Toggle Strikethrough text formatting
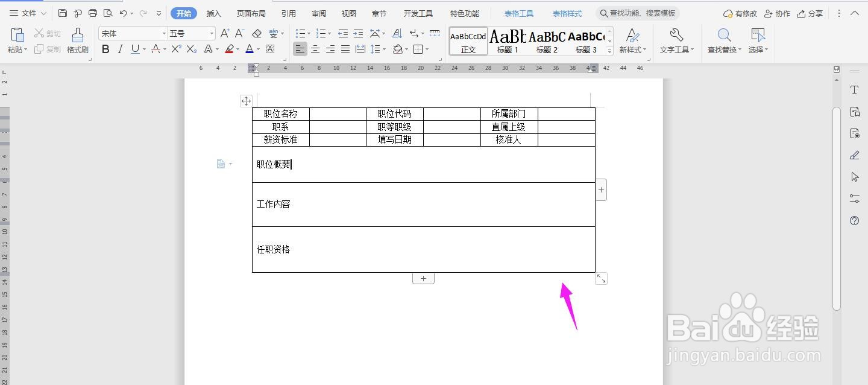The width and height of the screenshot is (868, 385). pos(156,49)
